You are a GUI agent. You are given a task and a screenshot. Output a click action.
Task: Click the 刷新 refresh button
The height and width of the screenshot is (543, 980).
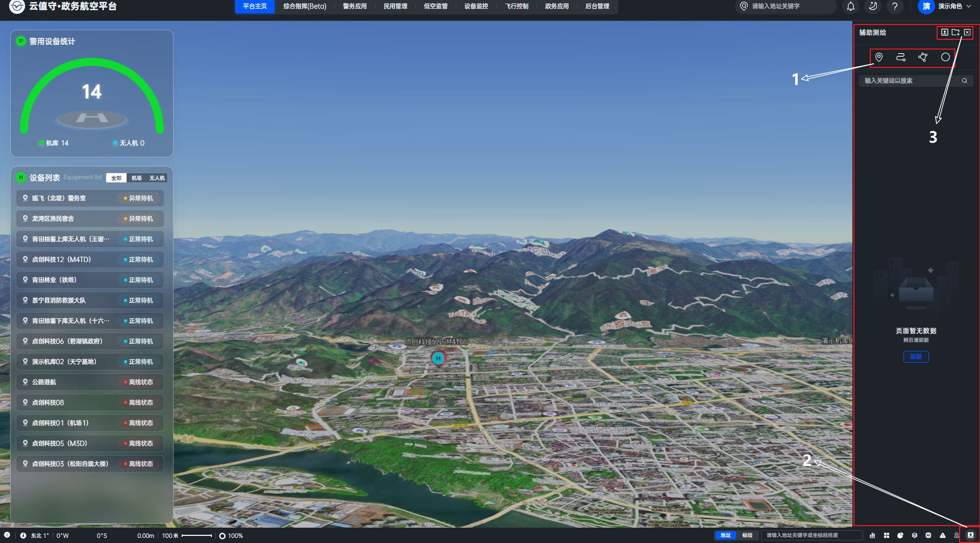point(916,357)
